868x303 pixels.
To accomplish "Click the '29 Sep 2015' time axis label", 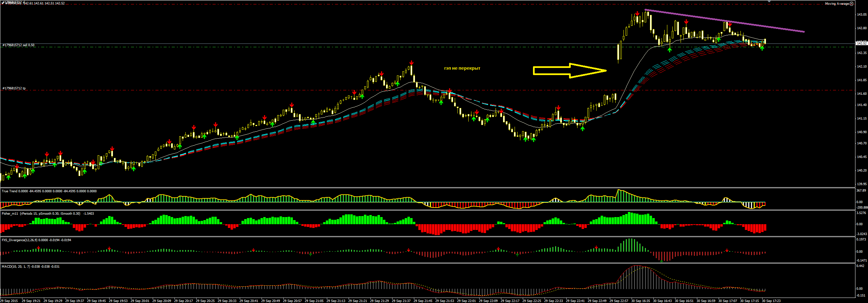I will [x=10, y=301].
